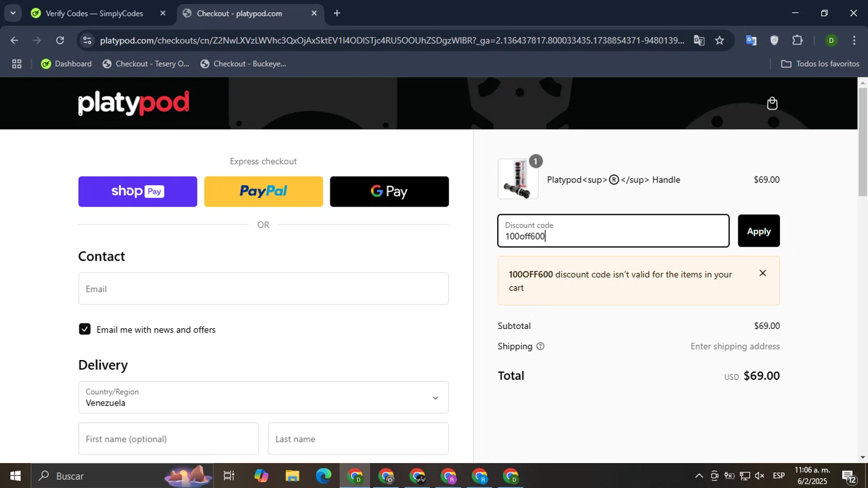Open the cart bag icon in header
Image resolution: width=868 pixels, height=488 pixels.
click(772, 104)
